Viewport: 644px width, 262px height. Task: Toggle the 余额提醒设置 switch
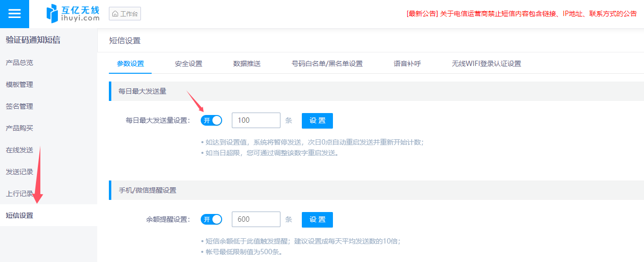211,219
